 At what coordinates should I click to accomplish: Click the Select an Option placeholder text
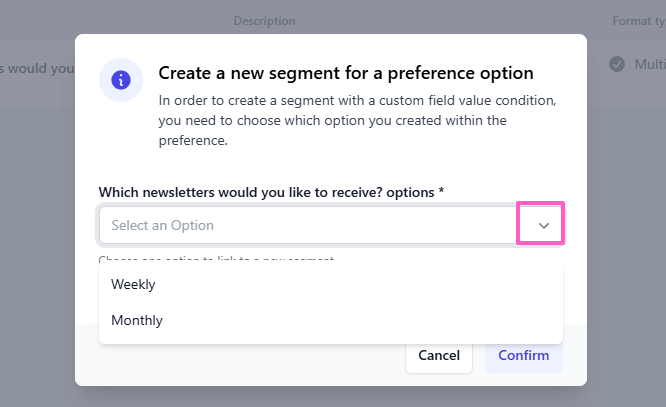point(162,225)
